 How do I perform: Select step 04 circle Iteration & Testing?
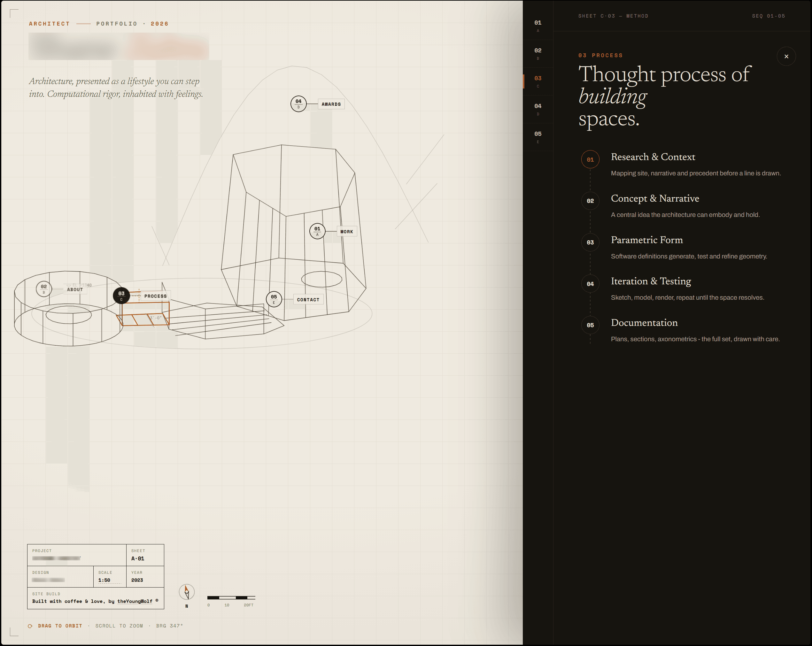pos(590,284)
